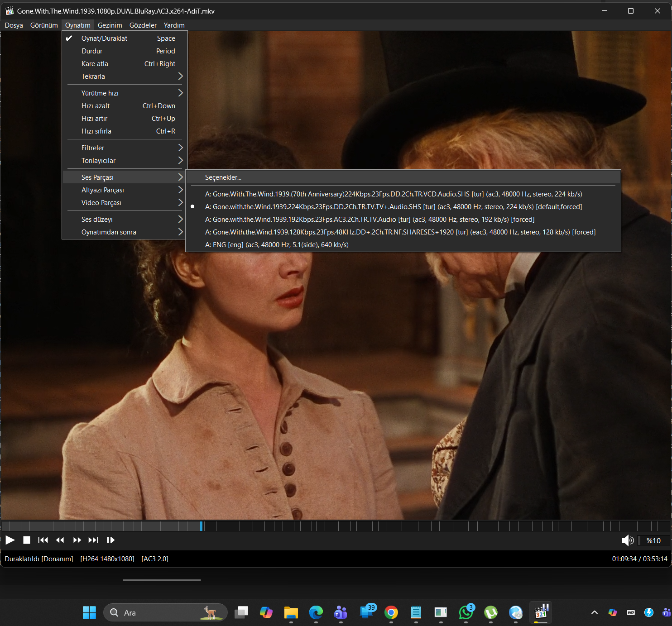Screen dimensions: 672x626
Task: Click the Play button in the control bar
Action: 10,540
